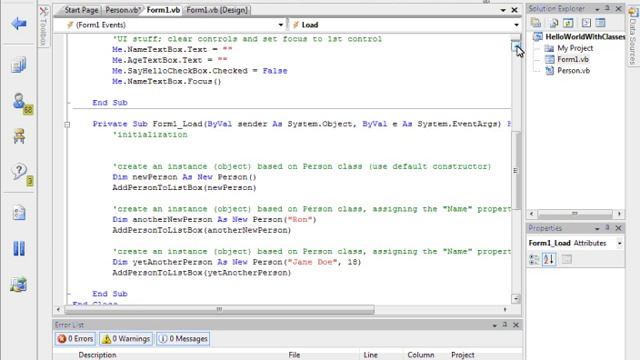The image size is (640, 360).
Task: Click the Property Pages icon in Properties
Action: [567, 259]
